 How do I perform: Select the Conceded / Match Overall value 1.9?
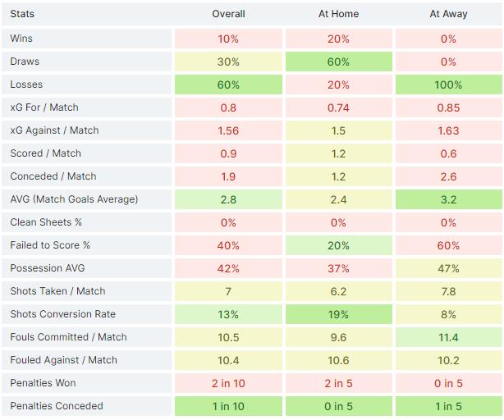coord(228,176)
